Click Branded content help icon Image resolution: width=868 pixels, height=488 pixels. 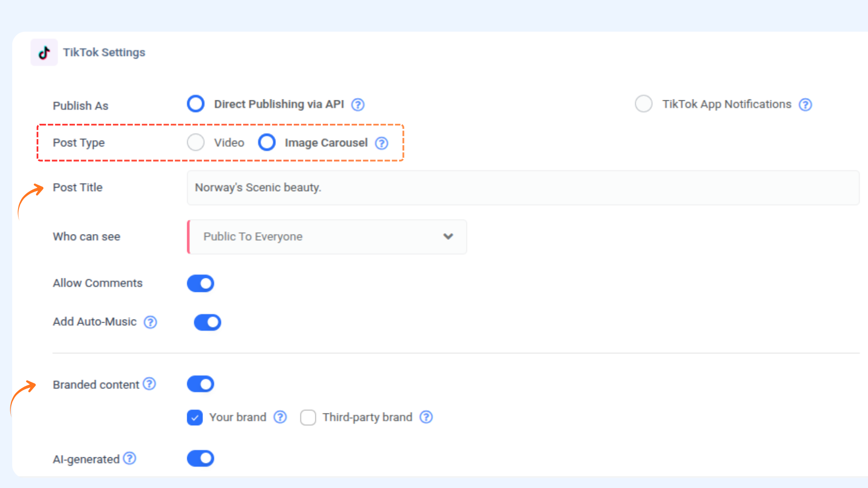[149, 384]
